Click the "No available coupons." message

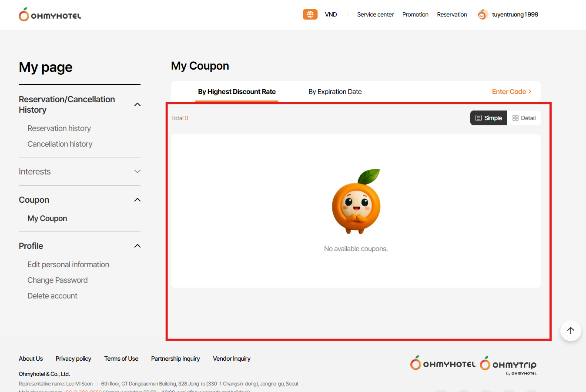pos(356,249)
